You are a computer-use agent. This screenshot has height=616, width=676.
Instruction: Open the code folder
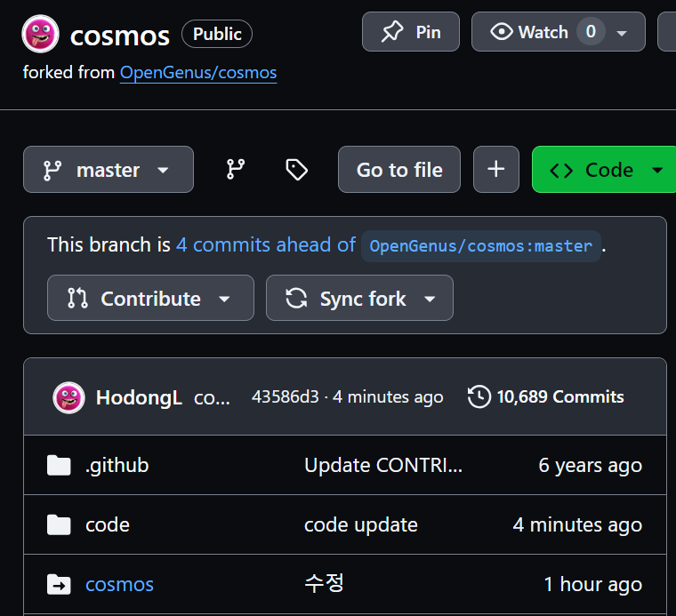coord(108,524)
